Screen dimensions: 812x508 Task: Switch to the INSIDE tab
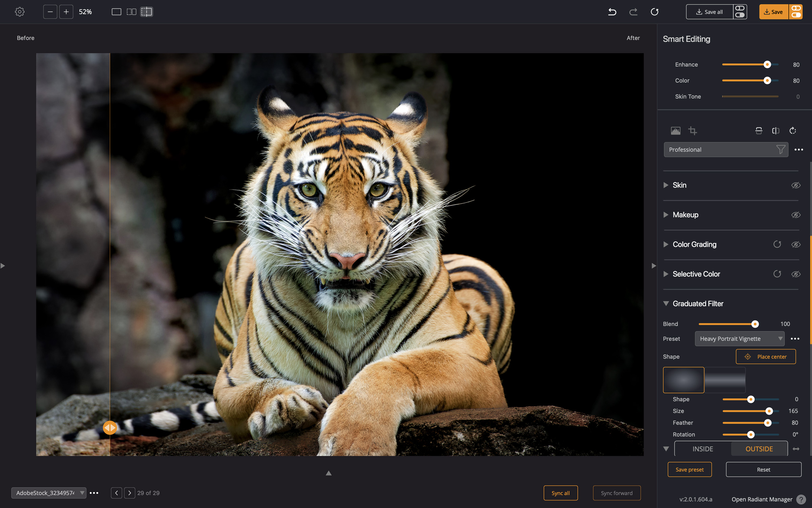coord(702,449)
